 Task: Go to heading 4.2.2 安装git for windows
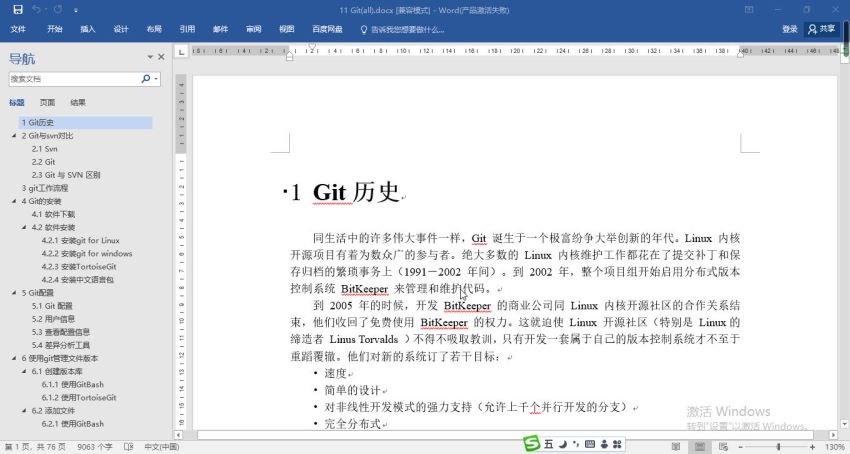pyautogui.click(x=87, y=253)
